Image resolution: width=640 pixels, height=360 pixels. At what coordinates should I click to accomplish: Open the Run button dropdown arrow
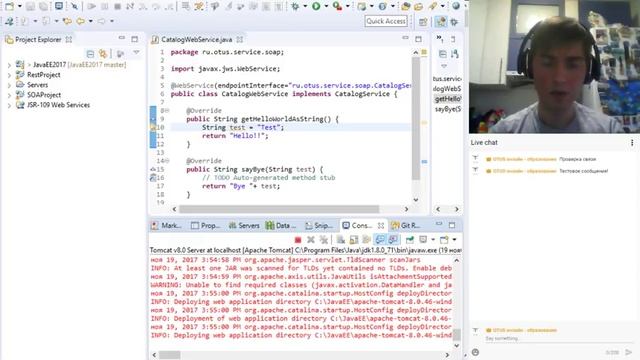click(x=326, y=6)
